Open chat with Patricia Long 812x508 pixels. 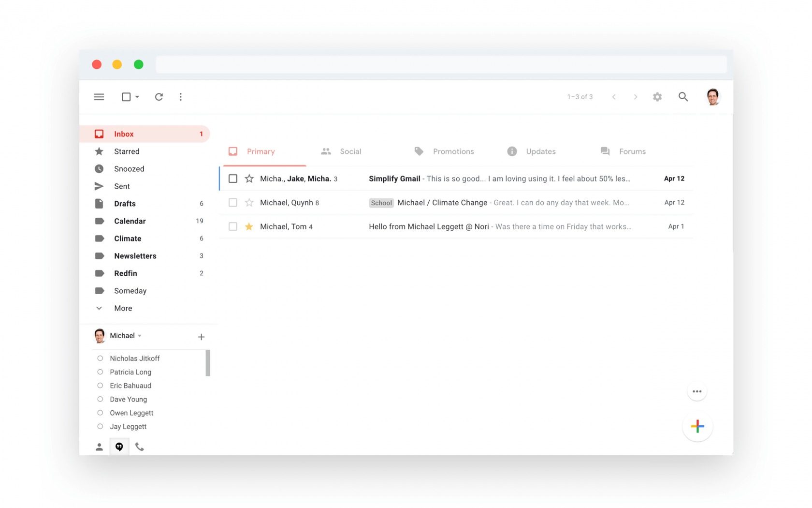(130, 372)
